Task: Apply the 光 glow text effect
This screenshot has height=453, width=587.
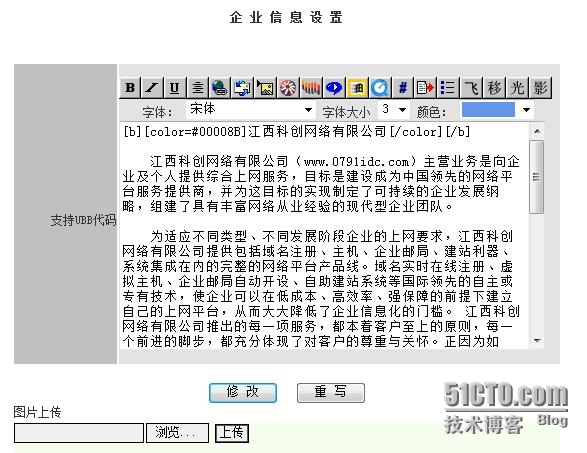Action: [517, 88]
